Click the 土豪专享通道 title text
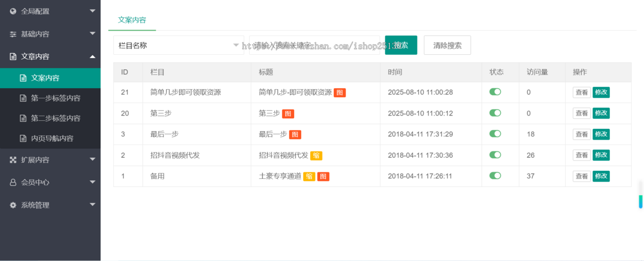The height and width of the screenshot is (261, 644). pyautogui.click(x=280, y=176)
